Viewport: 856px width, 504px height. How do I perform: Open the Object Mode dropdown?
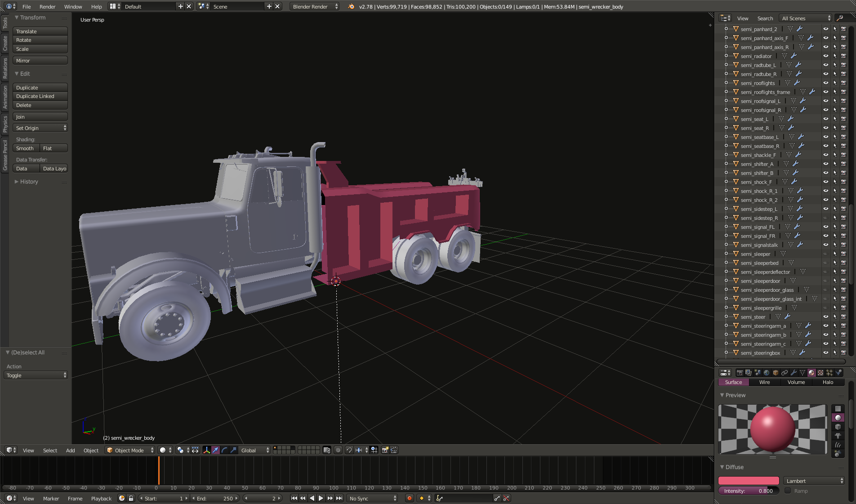130,450
